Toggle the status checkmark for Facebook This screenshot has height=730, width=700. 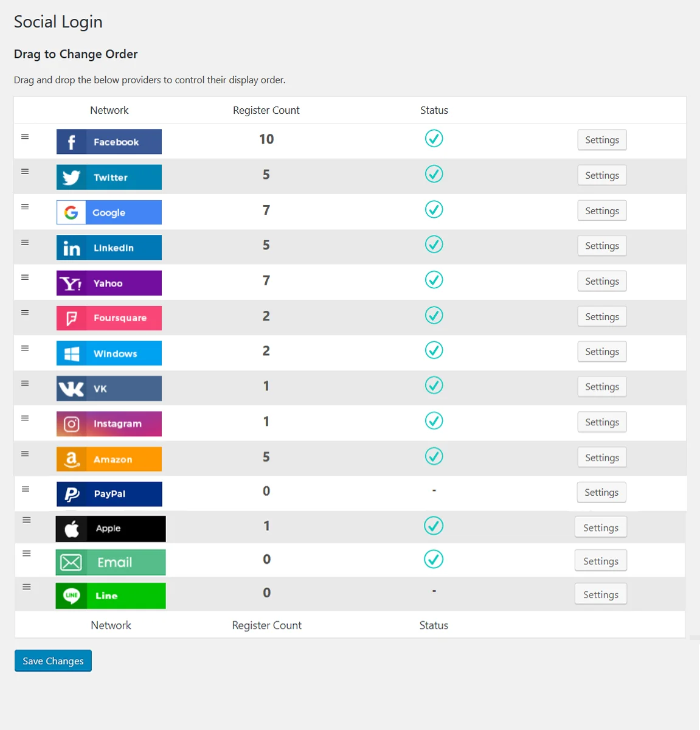pos(434,138)
